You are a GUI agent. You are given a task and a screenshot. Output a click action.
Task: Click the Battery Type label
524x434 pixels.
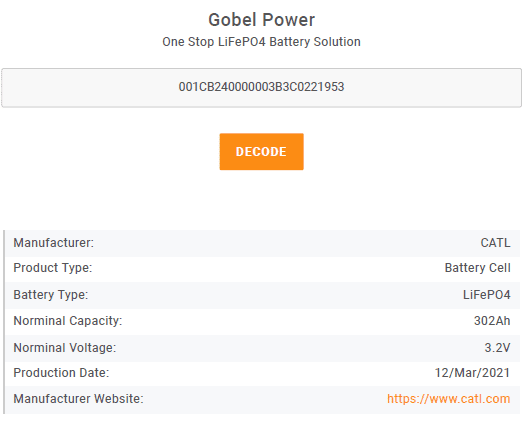pyautogui.click(x=50, y=295)
